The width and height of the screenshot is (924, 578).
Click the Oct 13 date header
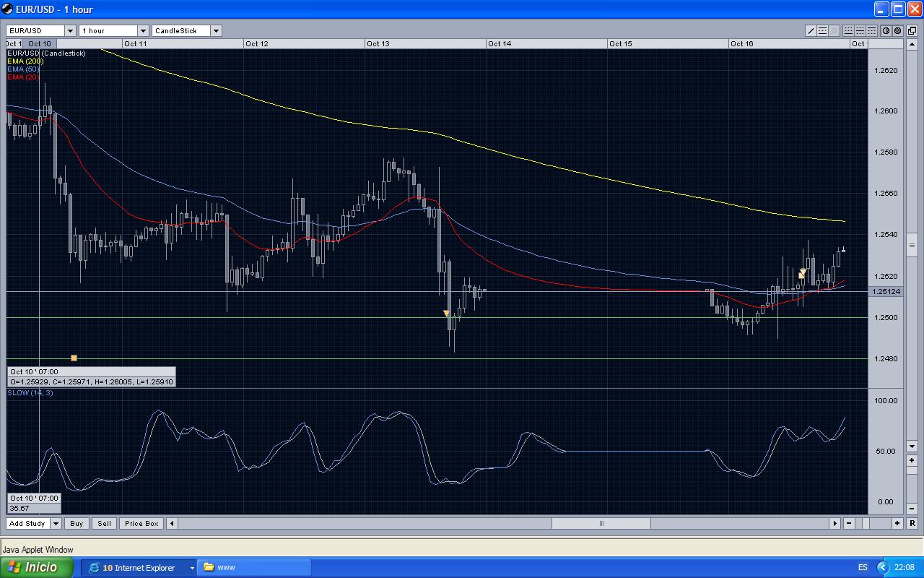(378, 44)
